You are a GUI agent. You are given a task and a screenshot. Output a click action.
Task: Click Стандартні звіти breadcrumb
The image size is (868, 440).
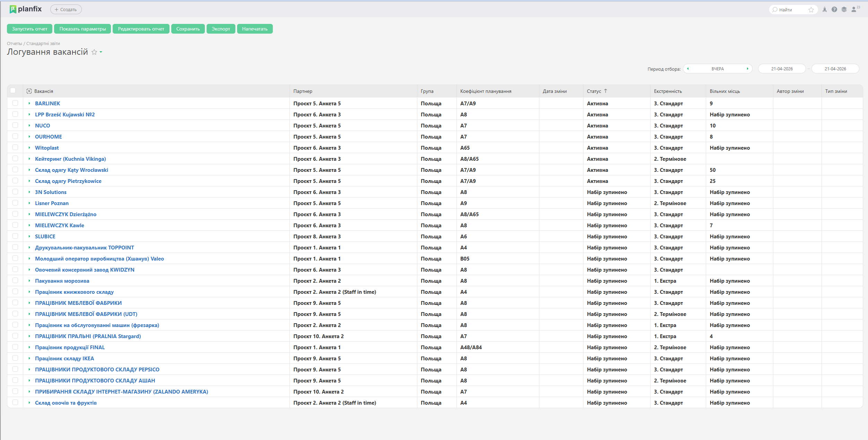point(43,44)
